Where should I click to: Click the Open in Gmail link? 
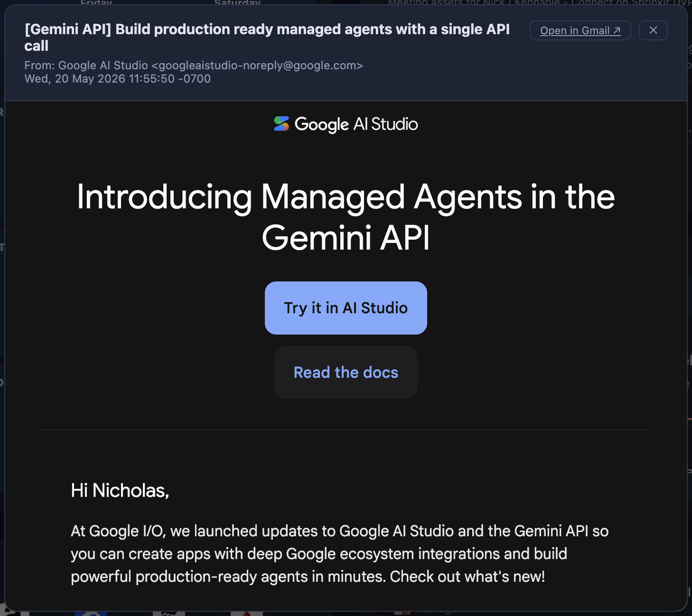point(580,30)
